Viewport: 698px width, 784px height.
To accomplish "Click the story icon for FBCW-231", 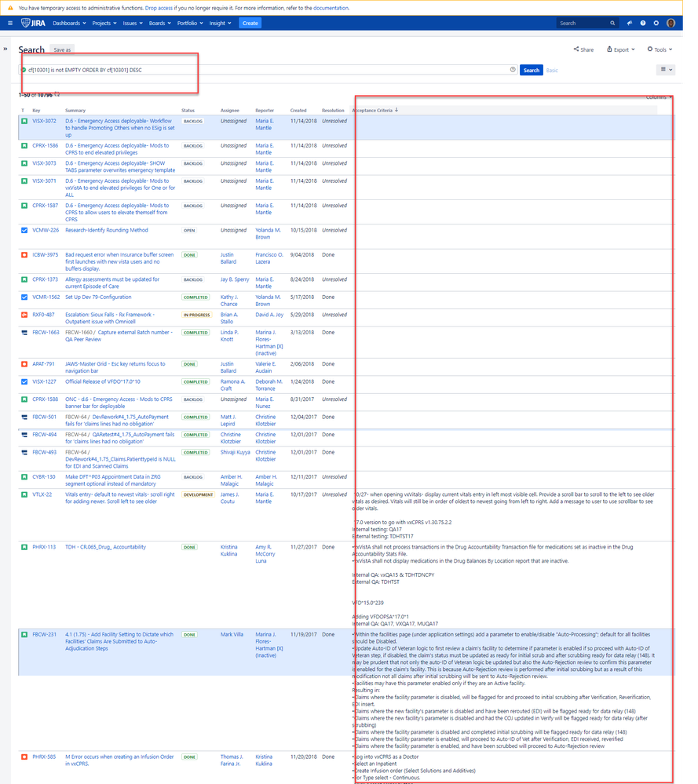I will [x=24, y=635].
